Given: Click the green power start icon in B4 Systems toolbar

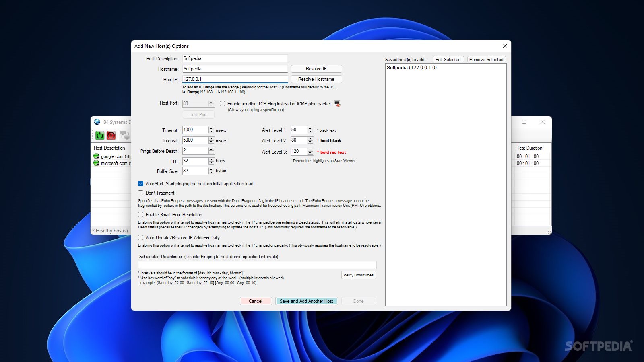Looking at the screenshot, I should [x=100, y=135].
